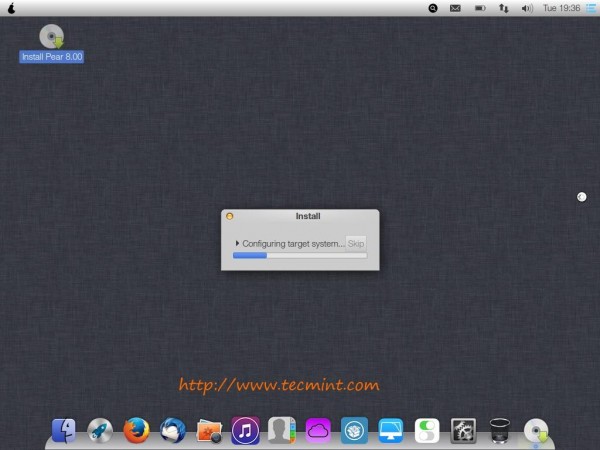Expand the installer details disclosure triangle
Image resolution: width=600 pixels, height=450 pixels.
coord(237,243)
